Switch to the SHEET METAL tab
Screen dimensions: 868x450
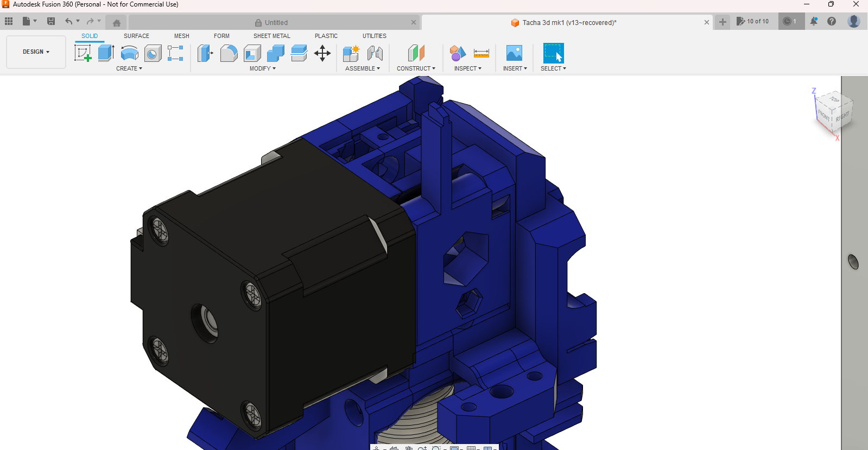click(272, 36)
